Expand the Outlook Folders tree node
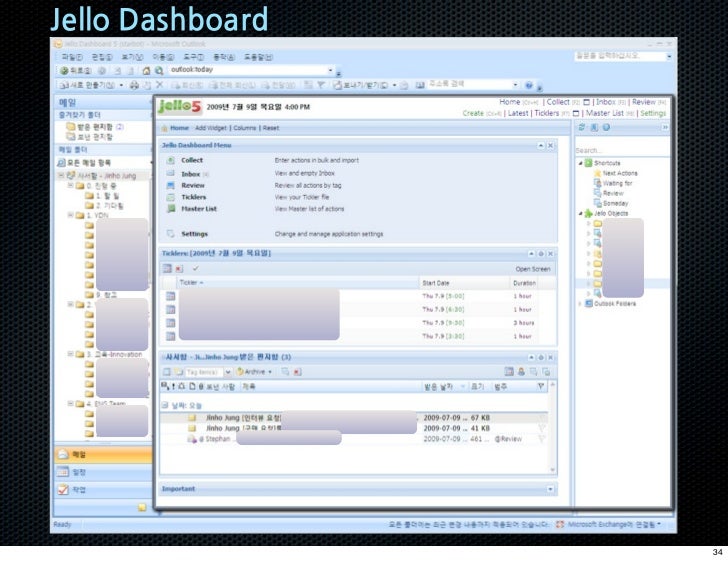Screen dimensions: 728x561 click(x=580, y=304)
